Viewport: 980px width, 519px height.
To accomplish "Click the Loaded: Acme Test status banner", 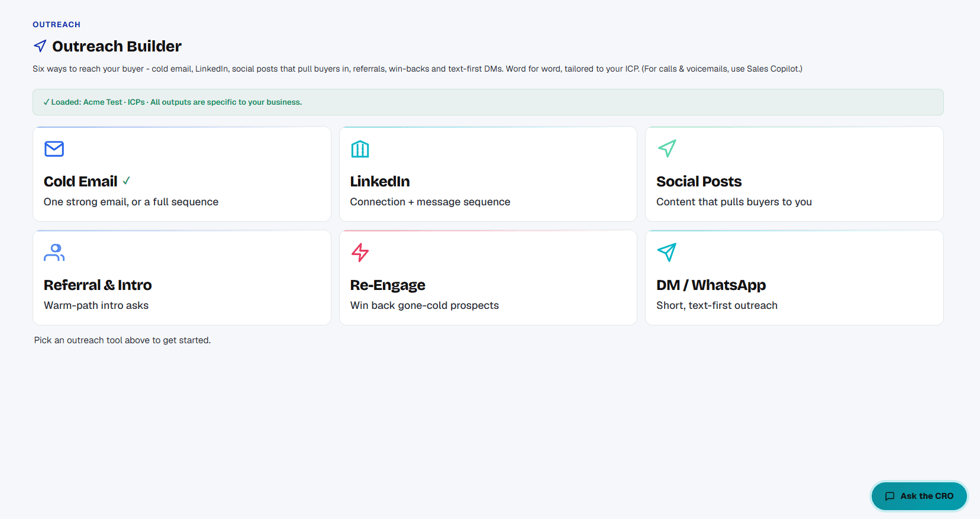I will click(488, 102).
